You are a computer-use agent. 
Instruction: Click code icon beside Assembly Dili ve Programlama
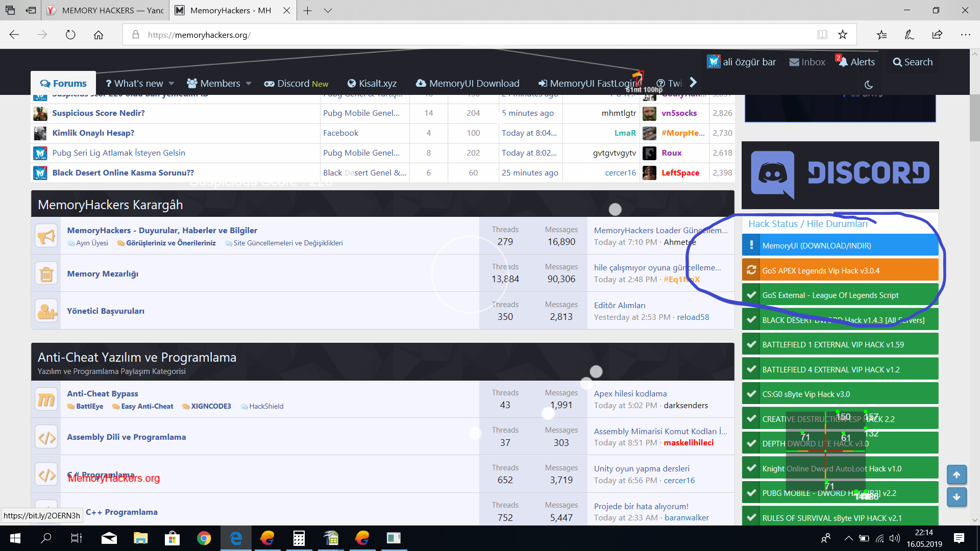46,437
